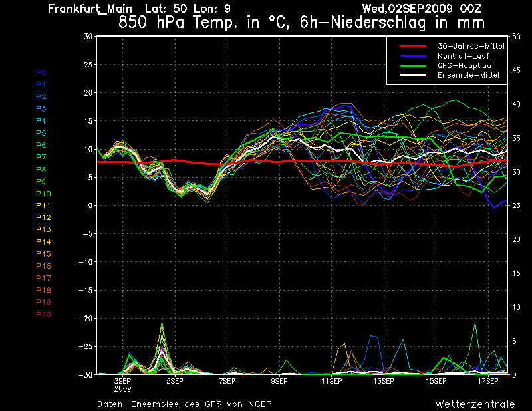
Task: Click the P14 ensemble member label
Action: coord(43,242)
